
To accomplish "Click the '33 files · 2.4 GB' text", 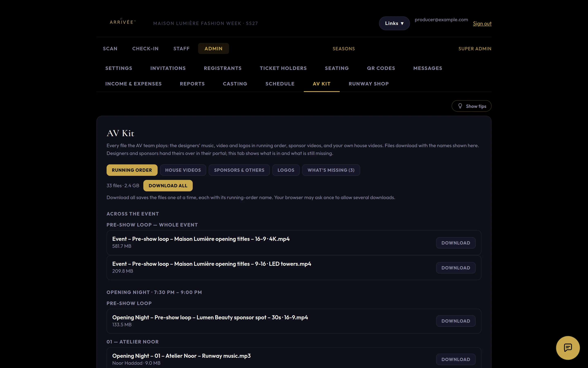I will pyautogui.click(x=123, y=185).
